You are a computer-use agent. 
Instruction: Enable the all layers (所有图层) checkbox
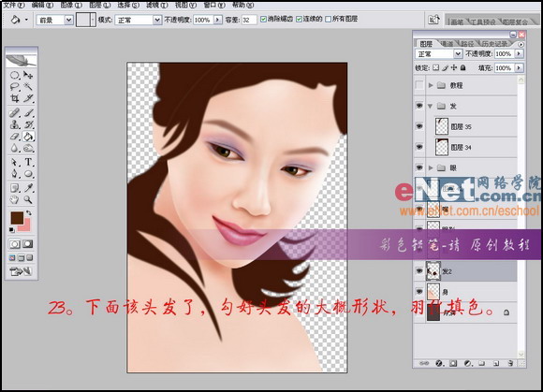coord(329,19)
